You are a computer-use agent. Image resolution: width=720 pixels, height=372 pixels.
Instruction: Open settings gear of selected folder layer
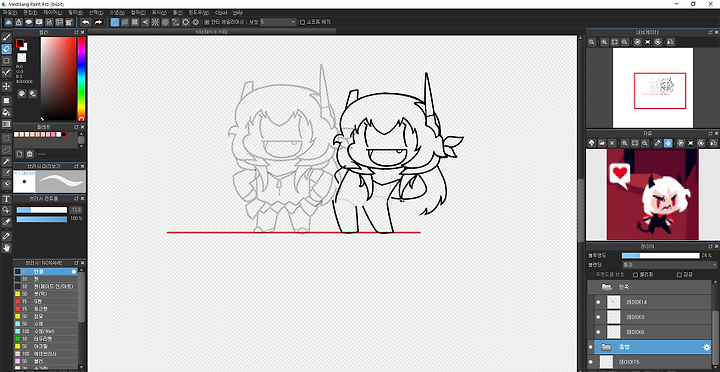[707, 347]
